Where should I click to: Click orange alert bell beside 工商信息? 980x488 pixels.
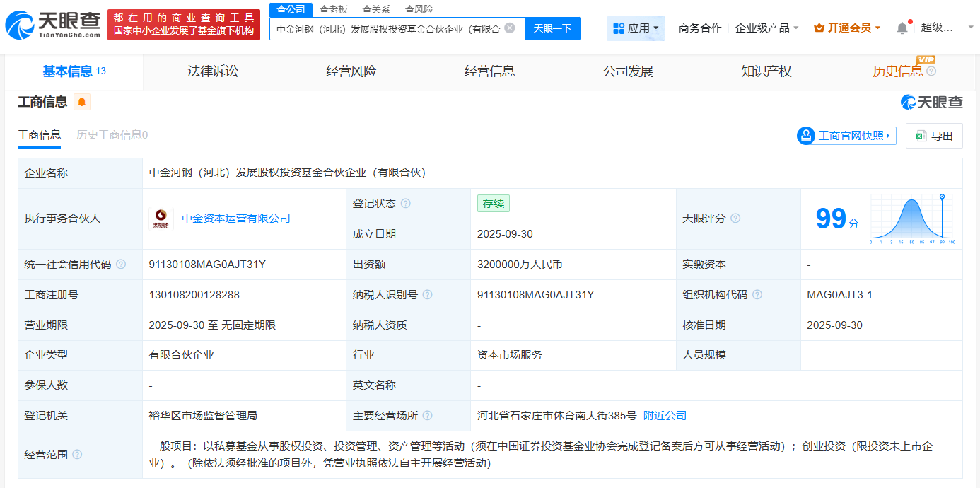tap(82, 102)
